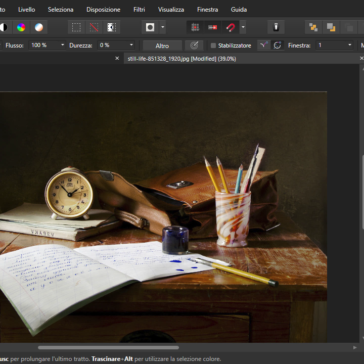
Task: Open the Durezza slider dropdown arrow
Action: pyautogui.click(x=131, y=45)
